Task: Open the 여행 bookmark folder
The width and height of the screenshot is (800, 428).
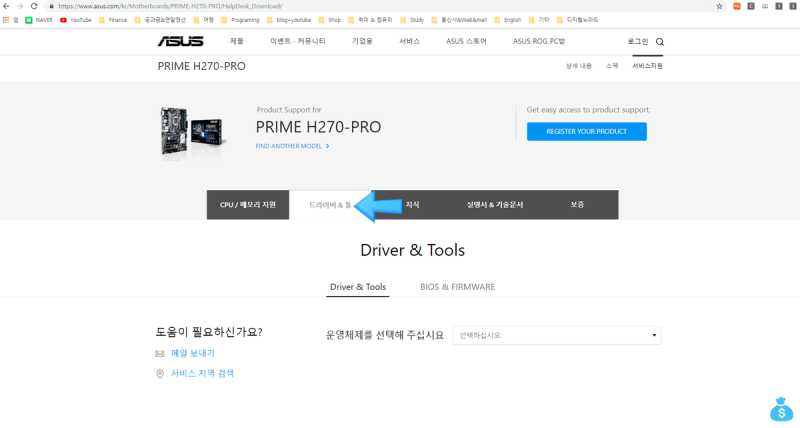Action: point(204,20)
